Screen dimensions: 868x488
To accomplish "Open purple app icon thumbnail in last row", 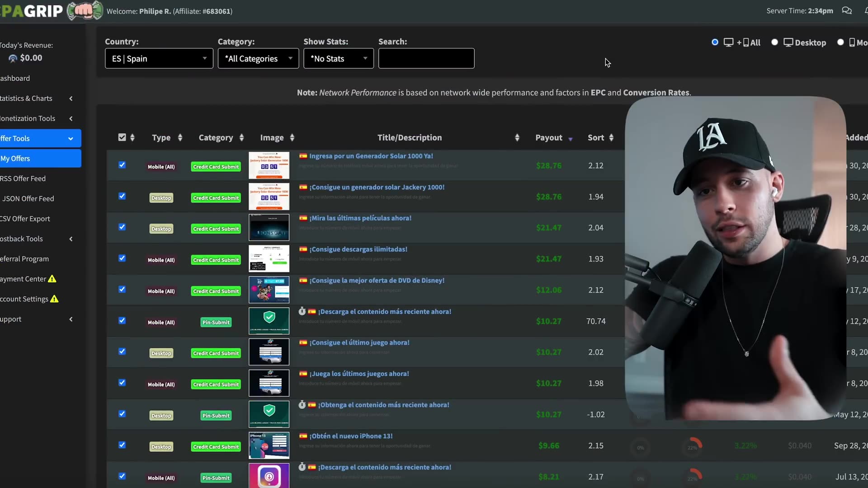I will (269, 476).
